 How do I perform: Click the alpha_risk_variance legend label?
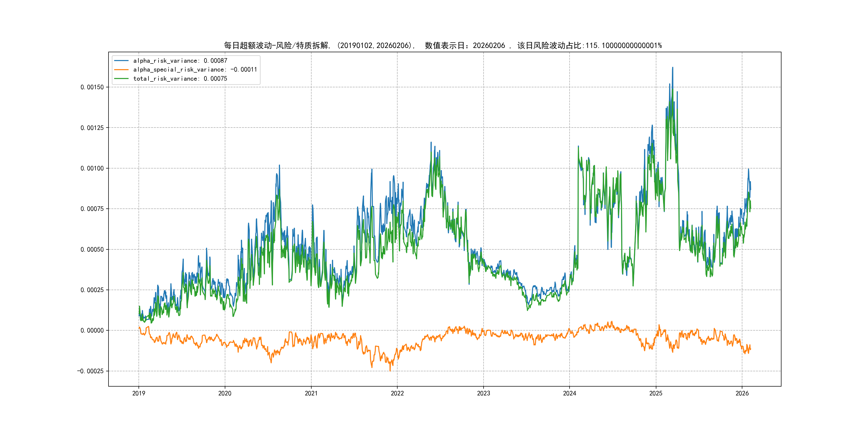tap(180, 61)
